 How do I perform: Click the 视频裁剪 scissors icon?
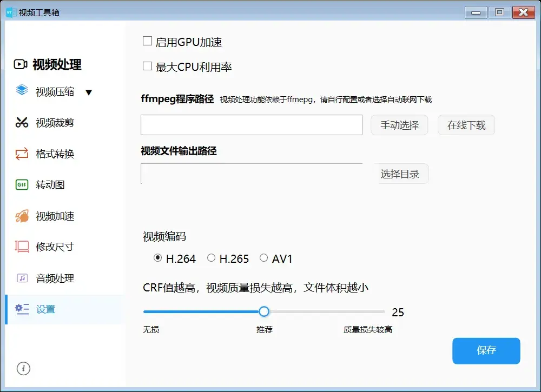point(22,122)
